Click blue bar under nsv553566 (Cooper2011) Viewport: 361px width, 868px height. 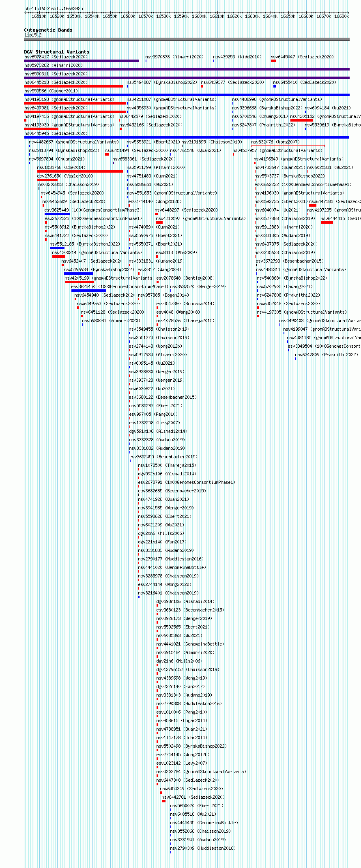187,95
